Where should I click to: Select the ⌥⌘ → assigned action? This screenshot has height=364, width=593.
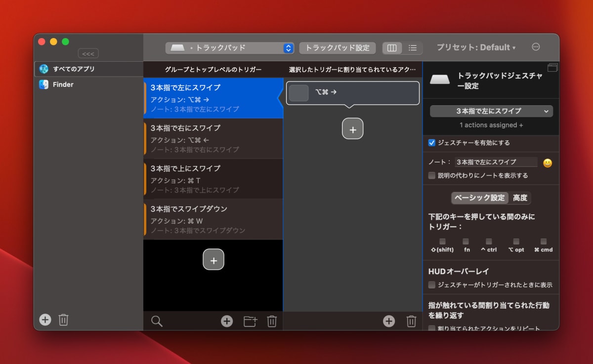pyautogui.click(x=353, y=93)
